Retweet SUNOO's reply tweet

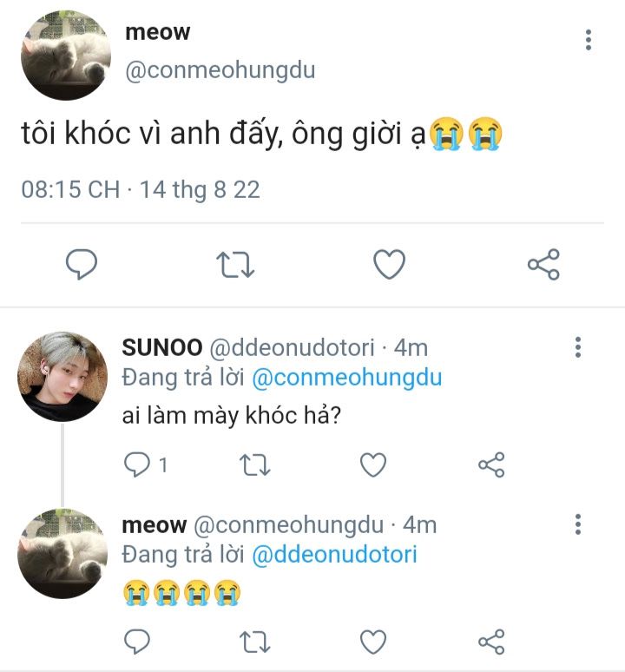coord(255,465)
